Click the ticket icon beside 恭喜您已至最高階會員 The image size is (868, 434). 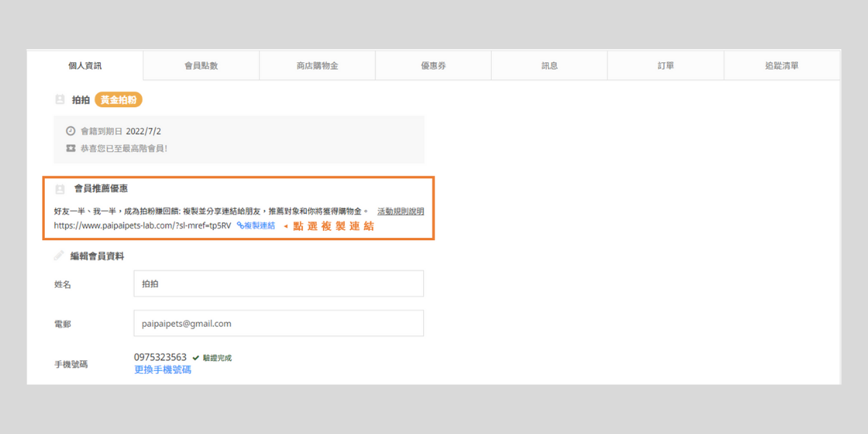pos(71,148)
